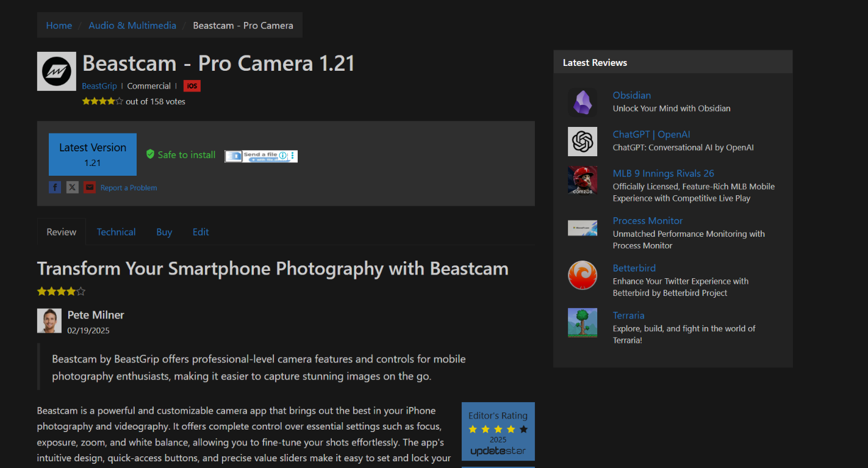Open the Obsidian app icon
Viewport: 868px width, 468px height.
583,102
